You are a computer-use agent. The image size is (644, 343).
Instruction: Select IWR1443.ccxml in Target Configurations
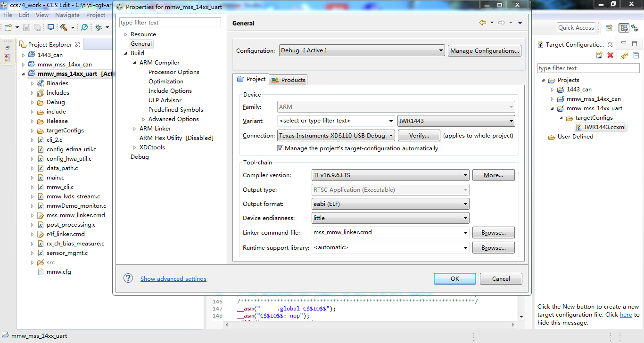point(605,127)
